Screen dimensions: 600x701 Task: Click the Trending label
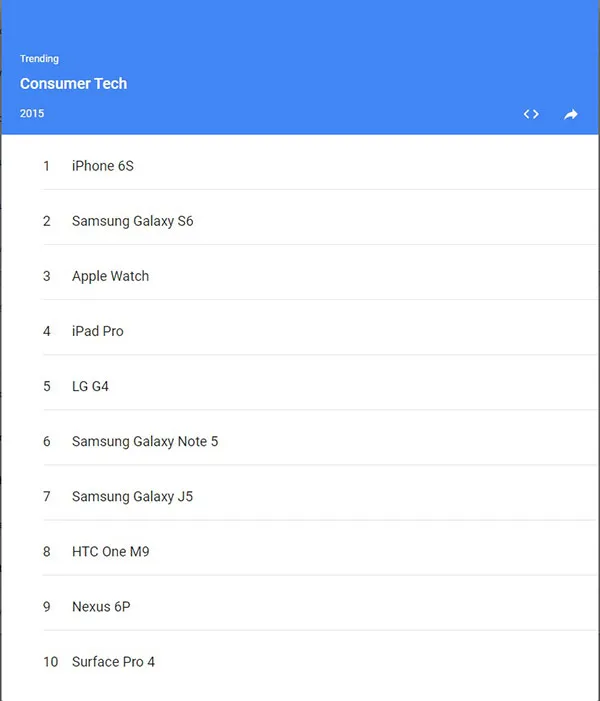[x=39, y=59]
